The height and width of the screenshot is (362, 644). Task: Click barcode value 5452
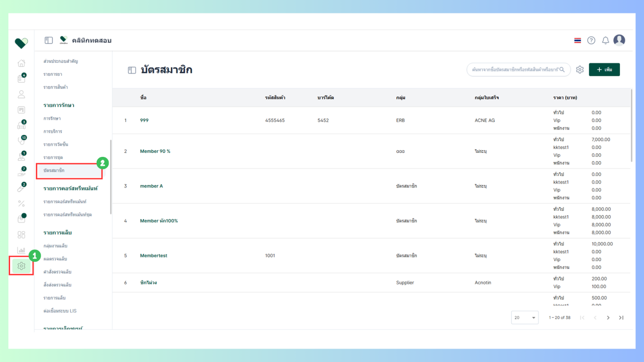point(323,121)
